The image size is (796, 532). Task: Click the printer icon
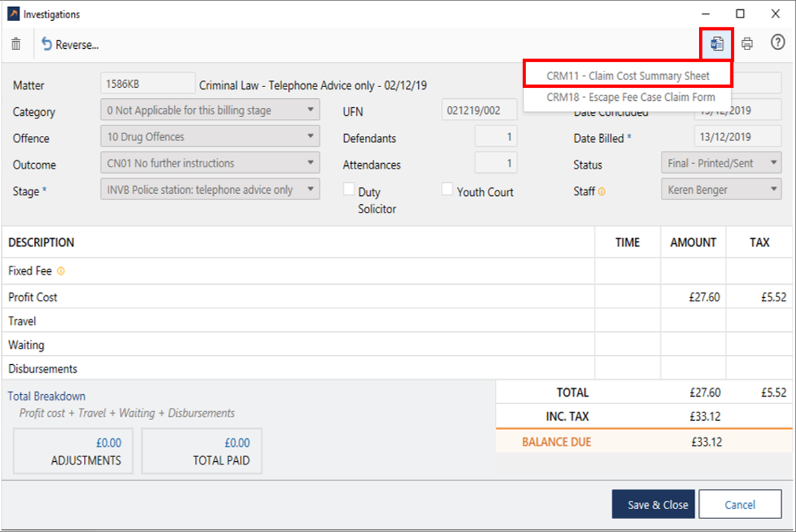click(x=747, y=44)
